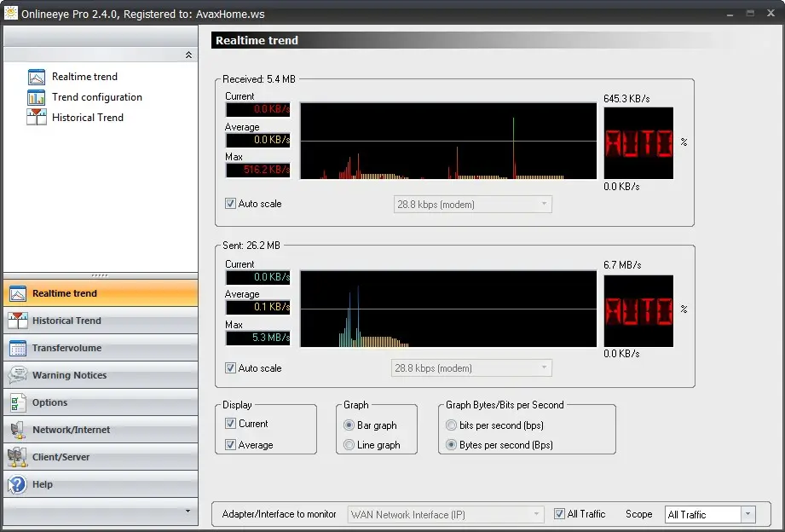
Task: Open the Network/Internet section
Action: tap(101, 430)
